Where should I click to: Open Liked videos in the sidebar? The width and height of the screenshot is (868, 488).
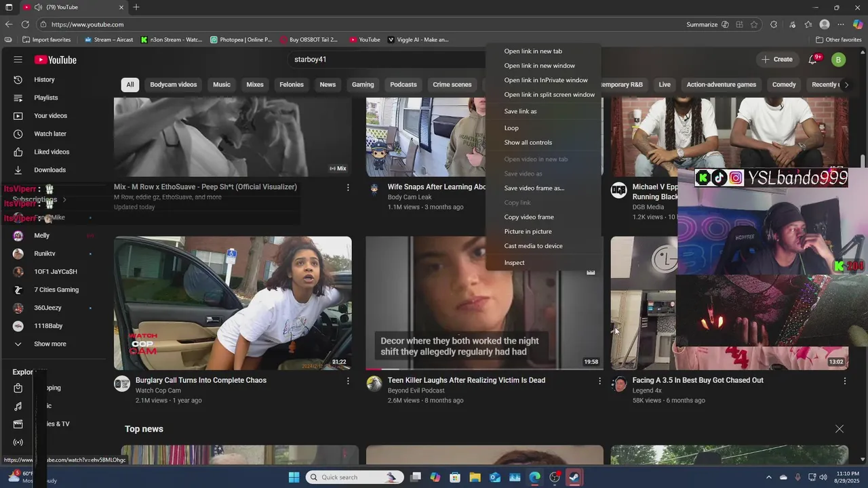pyautogui.click(x=52, y=152)
